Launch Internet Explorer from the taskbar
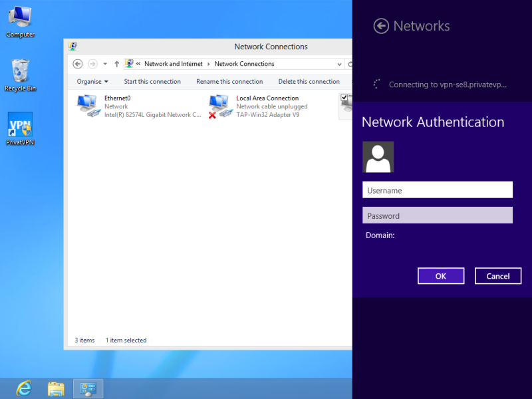Image resolution: width=532 pixels, height=399 pixels. (24, 388)
